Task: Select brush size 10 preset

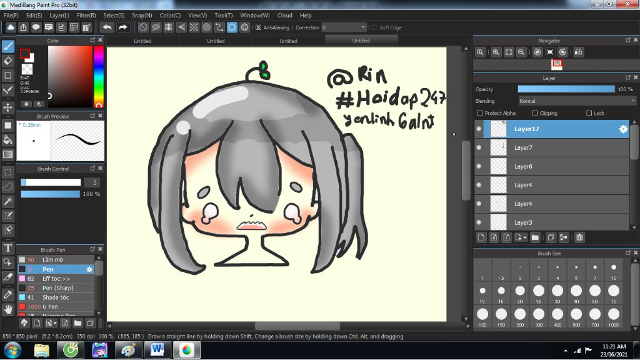Action: coord(614,271)
